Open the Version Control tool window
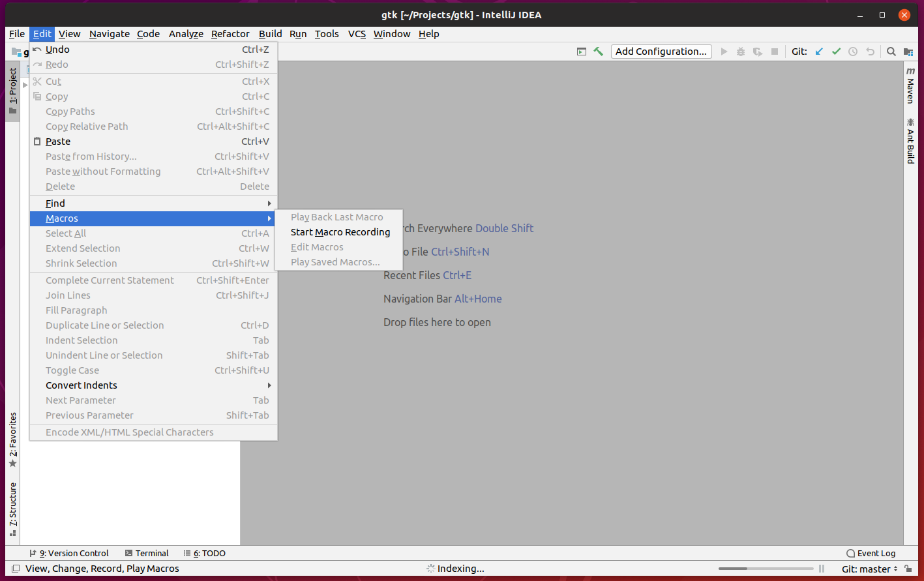Image resolution: width=924 pixels, height=581 pixels. tap(69, 553)
